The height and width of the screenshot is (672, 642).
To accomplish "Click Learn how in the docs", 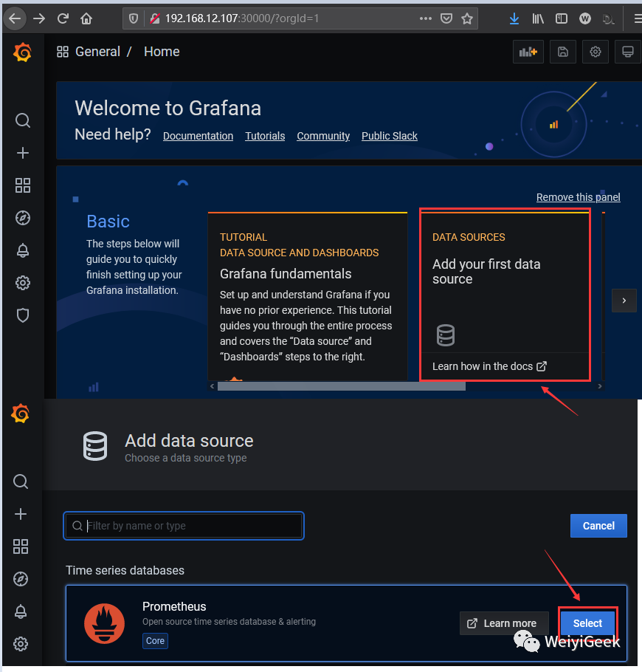I will click(489, 366).
